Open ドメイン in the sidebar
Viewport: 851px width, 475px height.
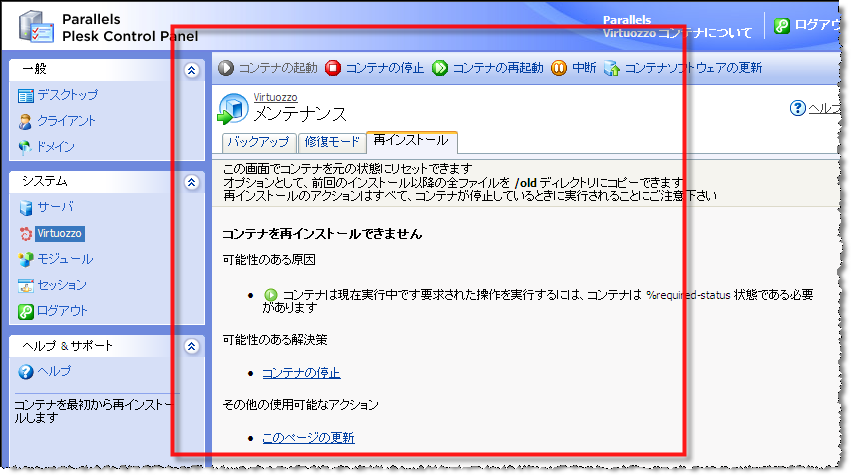pyautogui.click(x=55, y=147)
